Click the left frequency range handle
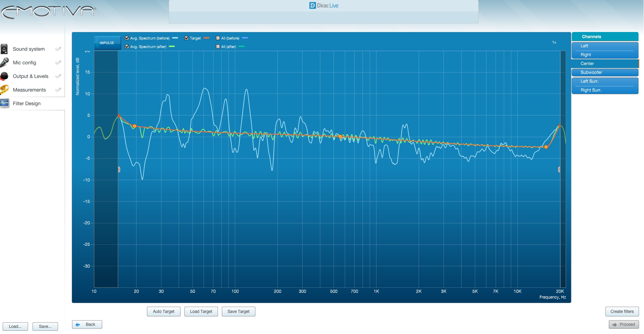Viewport: 644px width, 334px height. tap(119, 169)
